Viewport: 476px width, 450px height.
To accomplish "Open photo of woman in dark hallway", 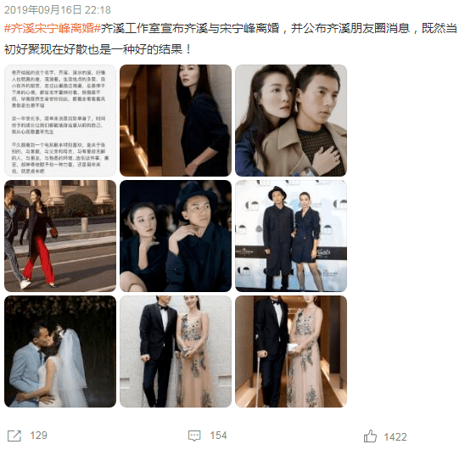I will click(x=176, y=121).
